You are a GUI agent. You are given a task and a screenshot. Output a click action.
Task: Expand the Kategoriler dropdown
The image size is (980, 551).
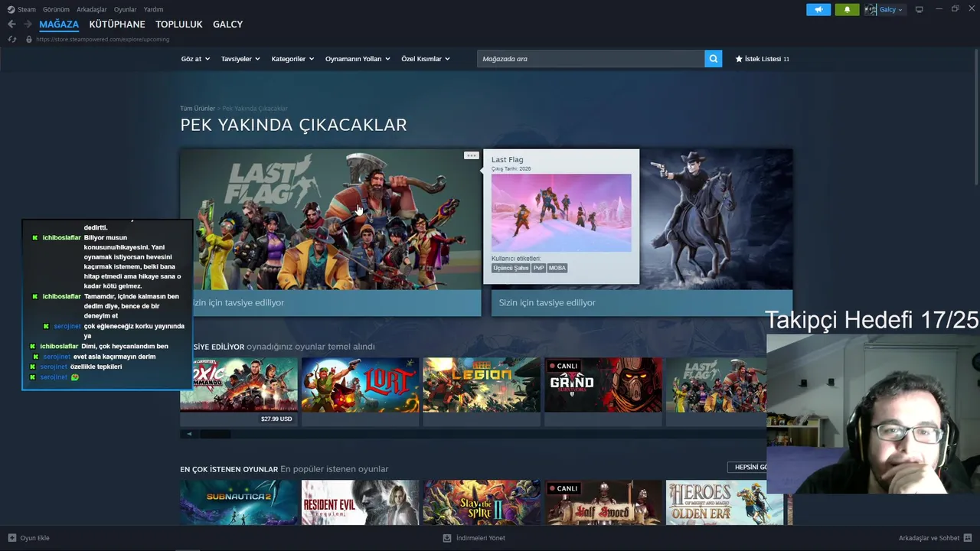point(292,59)
